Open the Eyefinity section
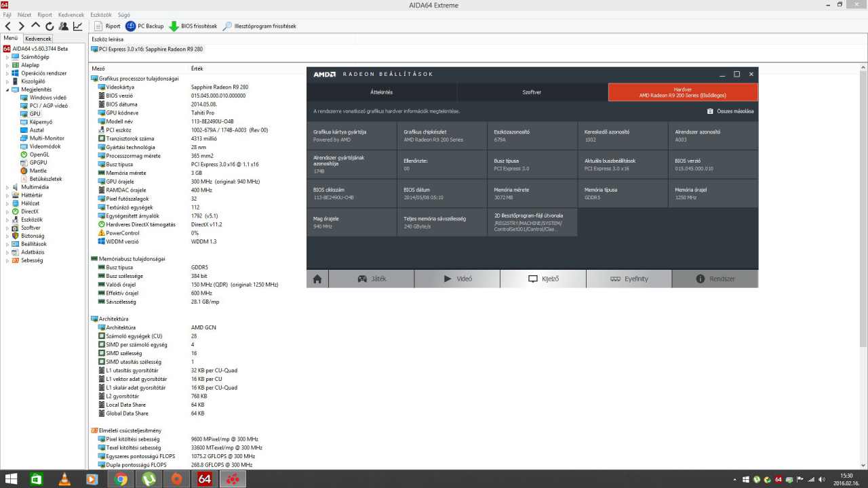The height and width of the screenshot is (488, 868). (x=629, y=279)
